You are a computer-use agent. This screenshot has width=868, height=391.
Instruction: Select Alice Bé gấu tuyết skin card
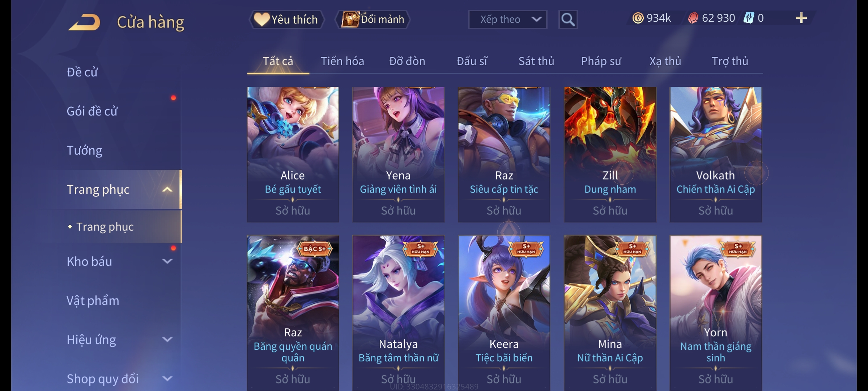(293, 154)
